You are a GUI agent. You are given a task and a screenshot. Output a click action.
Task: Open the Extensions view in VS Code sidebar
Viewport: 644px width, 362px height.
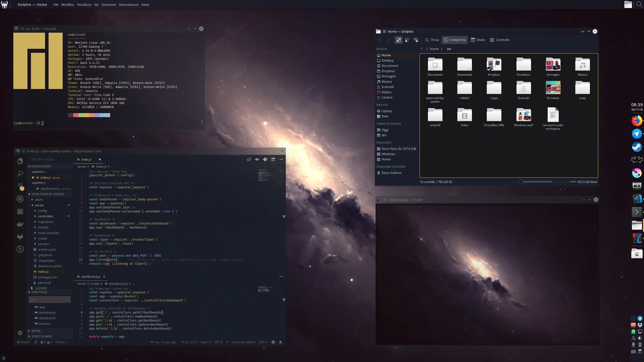[20, 211]
